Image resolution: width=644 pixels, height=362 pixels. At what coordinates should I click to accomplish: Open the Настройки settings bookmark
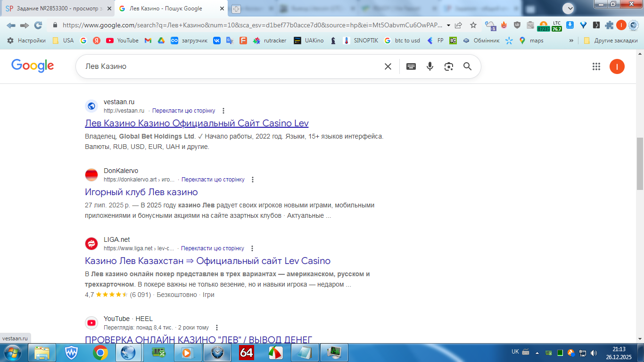pyautogui.click(x=26, y=41)
